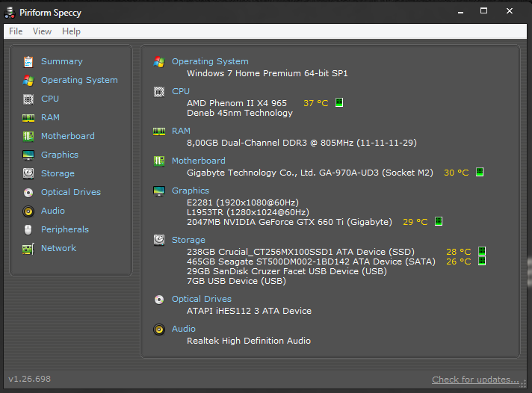The height and width of the screenshot is (393, 532).
Task: Click the Windows 7 Home Premium 64-bit SP1 text
Action: 267,73
